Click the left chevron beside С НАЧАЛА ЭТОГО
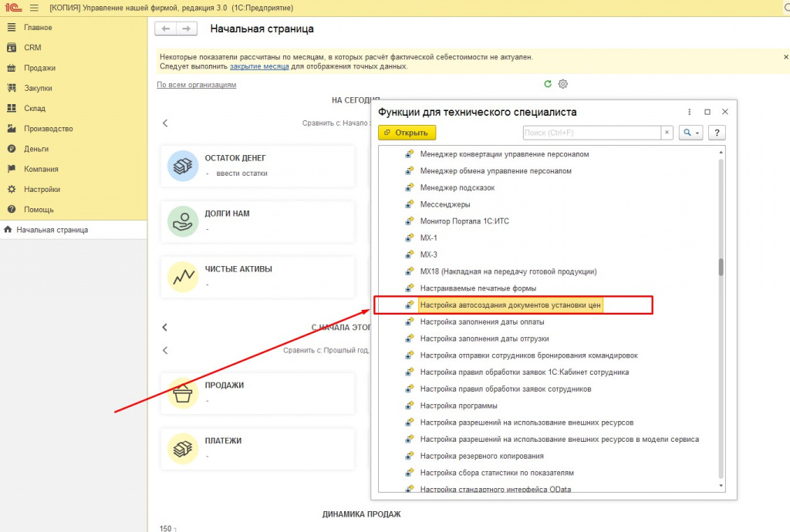This screenshot has height=532, width=790. 165,328
